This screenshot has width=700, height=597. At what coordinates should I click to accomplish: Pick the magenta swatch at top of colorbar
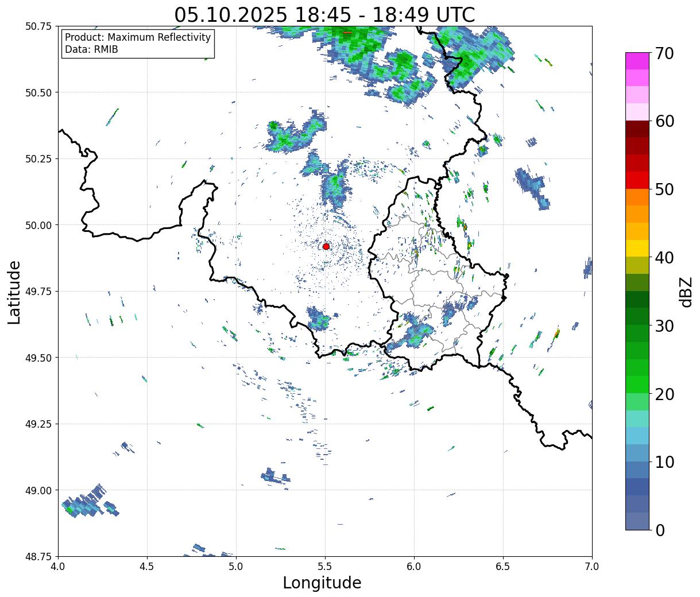637,61
